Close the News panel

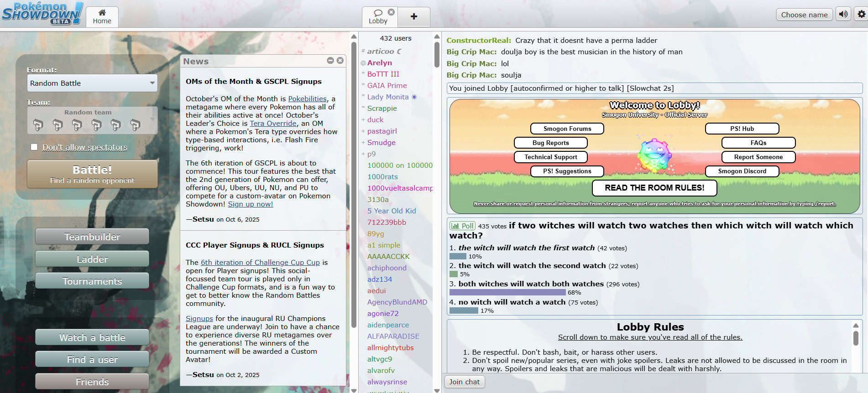(x=340, y=61)
